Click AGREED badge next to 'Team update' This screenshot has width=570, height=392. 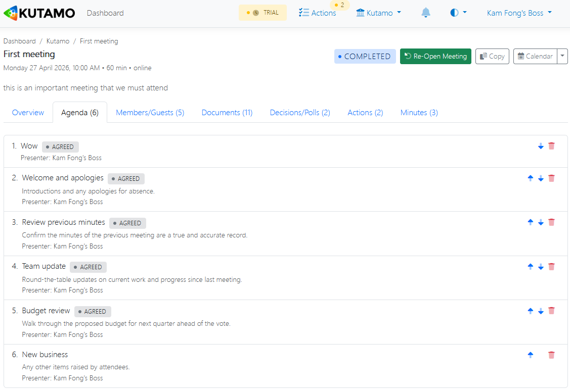click(89, 267)
